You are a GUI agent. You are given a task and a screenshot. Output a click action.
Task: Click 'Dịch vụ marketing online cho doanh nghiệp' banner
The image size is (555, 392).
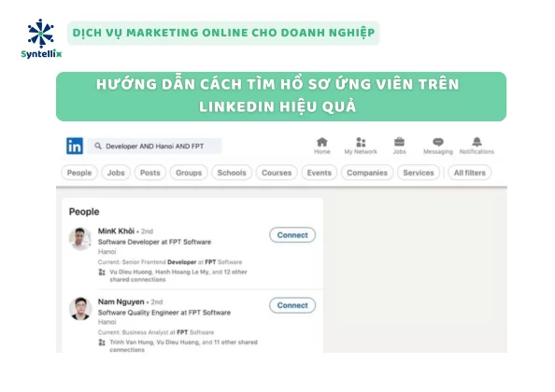(x=223, y=33)
